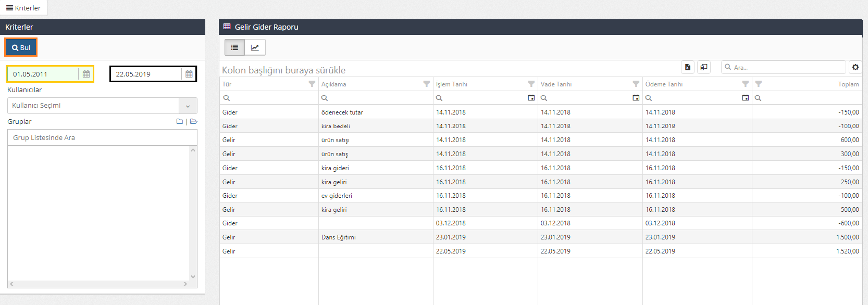Image resolution: width=868 pixels, height=305 pixels.
Task: Click filter icon on Açıklama column header
Action: (x=426, y=84)
